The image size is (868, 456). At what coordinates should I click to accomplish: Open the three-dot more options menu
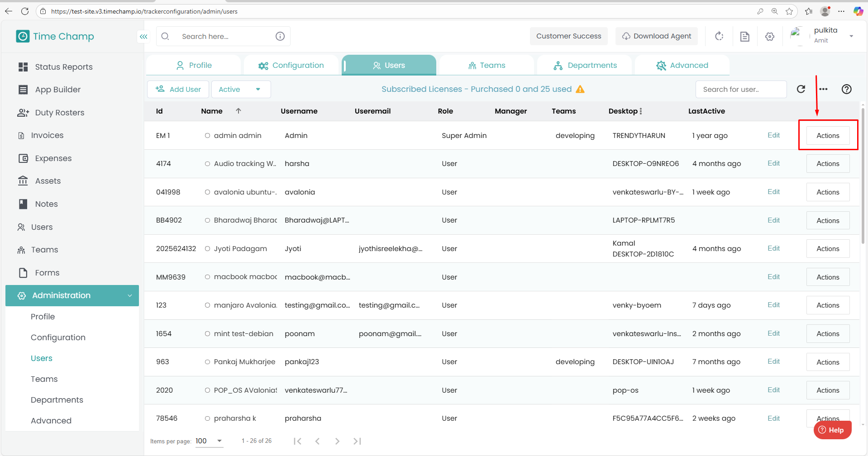point(823,89)
